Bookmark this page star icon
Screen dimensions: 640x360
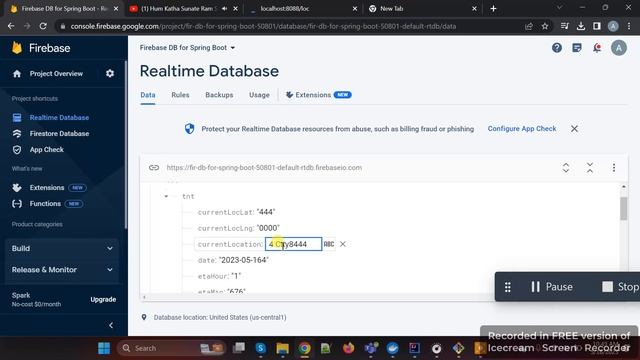[544, 26]
